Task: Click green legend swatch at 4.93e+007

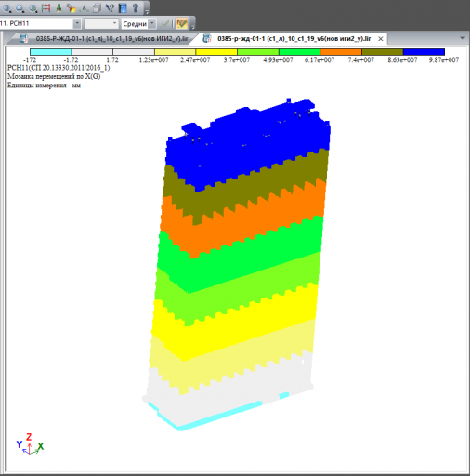Action: point(300,52)
